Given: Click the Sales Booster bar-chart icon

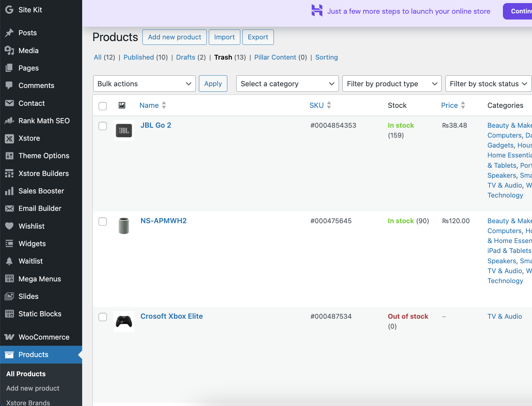Looking at the screenshot, I should (9, 191).
